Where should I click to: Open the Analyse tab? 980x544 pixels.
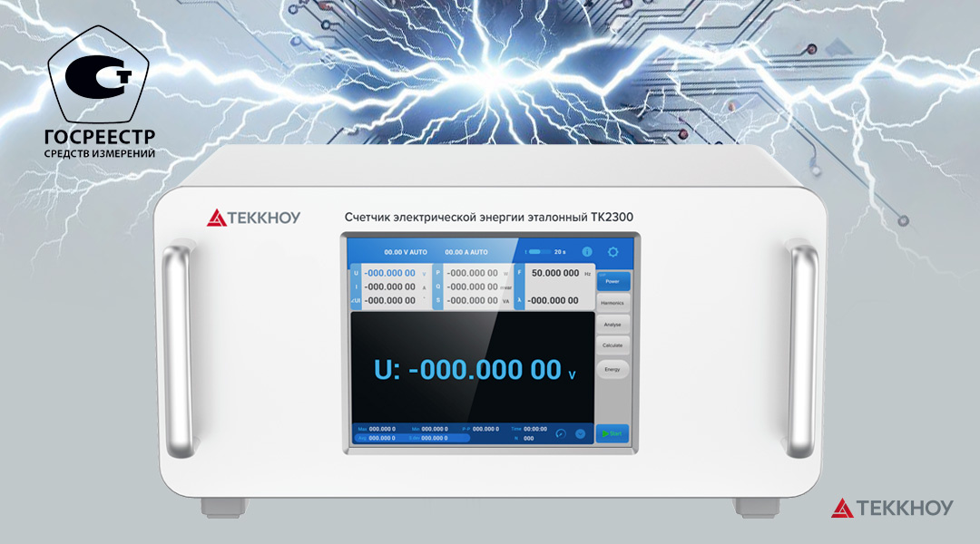pos(612,325)
